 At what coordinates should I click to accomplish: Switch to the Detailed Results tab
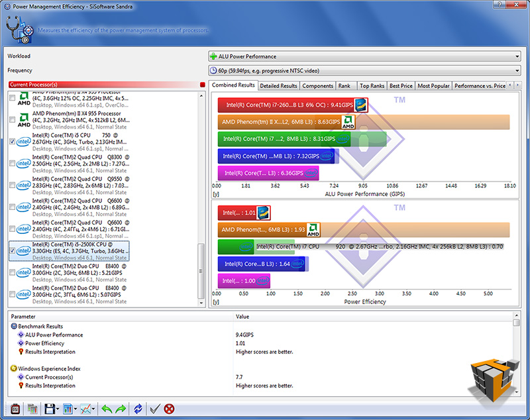point(278,86)
